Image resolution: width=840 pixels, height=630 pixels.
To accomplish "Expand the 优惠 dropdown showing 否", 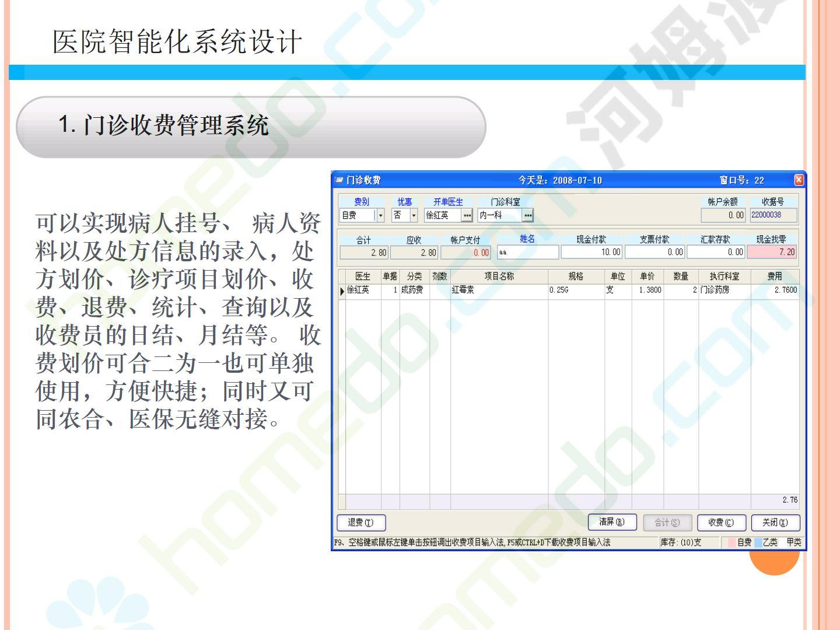I will pyautogui.click(x=414, y=215).
